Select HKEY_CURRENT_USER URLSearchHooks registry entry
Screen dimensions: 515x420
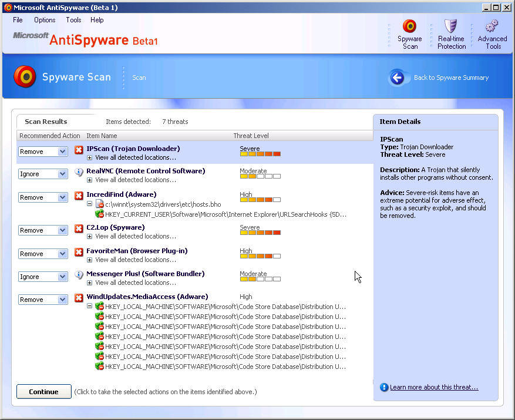[225, 214]
